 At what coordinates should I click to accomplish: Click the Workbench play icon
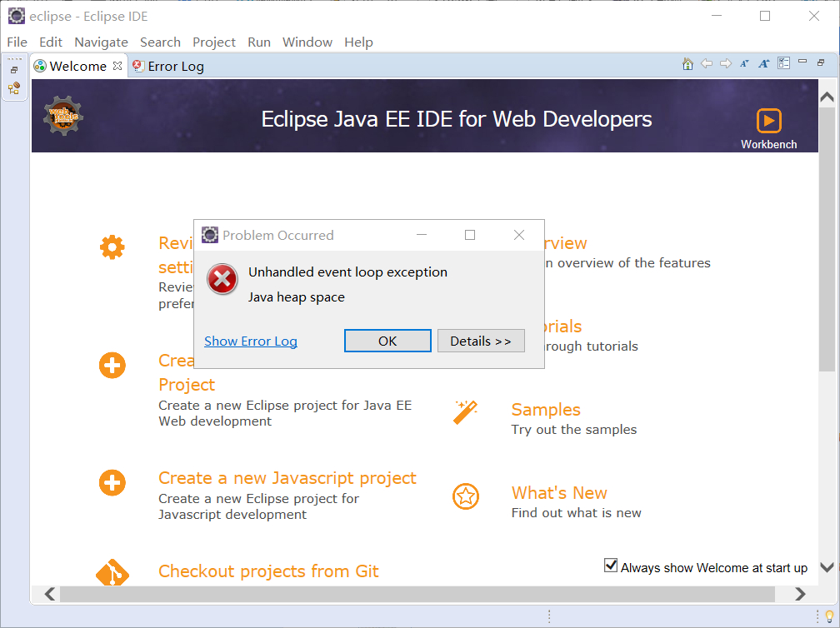pos(768,121)
